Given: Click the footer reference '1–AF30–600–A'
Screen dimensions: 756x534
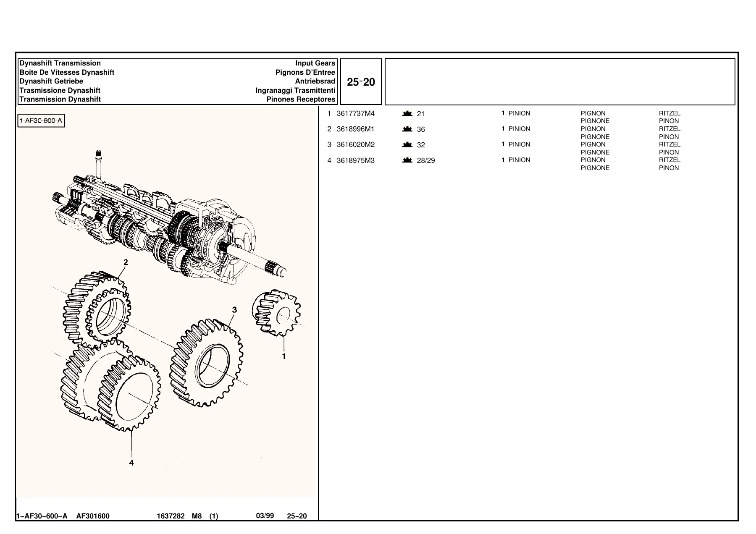Looking at the screenshot, I should (x=42, y=516).
